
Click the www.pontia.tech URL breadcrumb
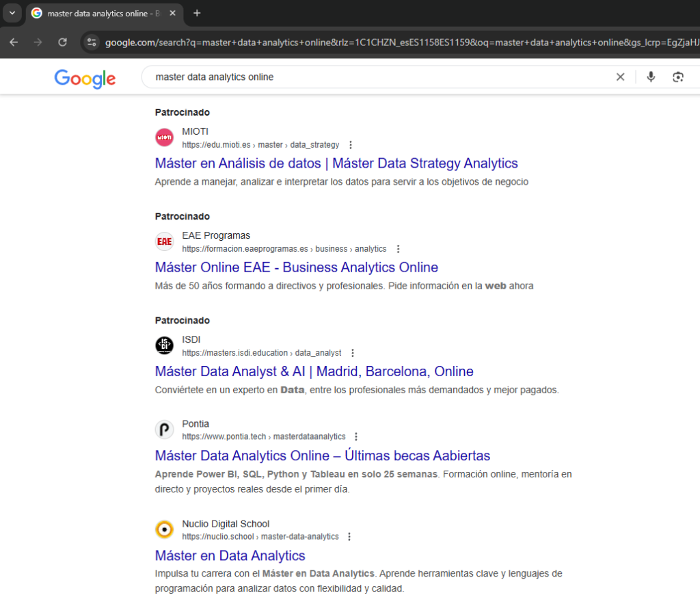tap(263, 436)
